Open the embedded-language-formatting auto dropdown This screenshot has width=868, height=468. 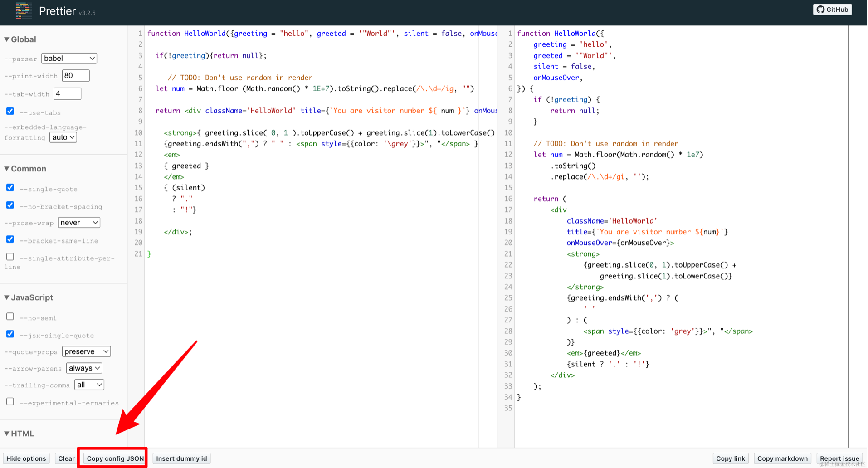[x=63, y=137]
